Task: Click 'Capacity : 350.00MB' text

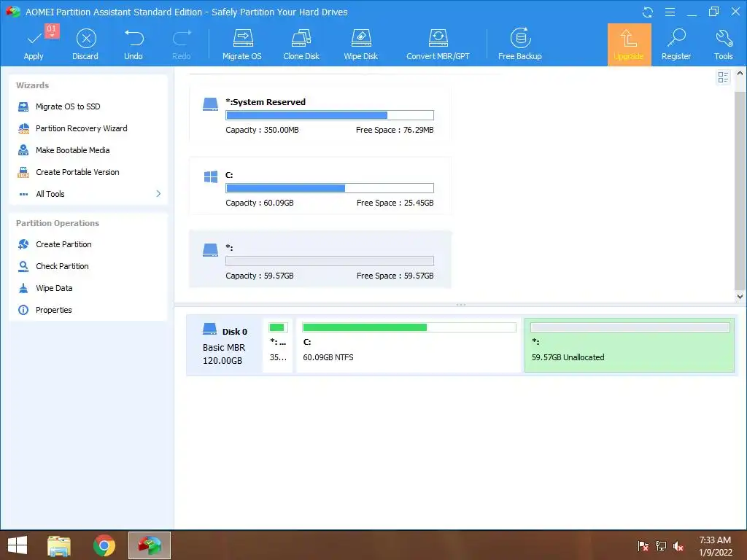Action: coord(262,130)
